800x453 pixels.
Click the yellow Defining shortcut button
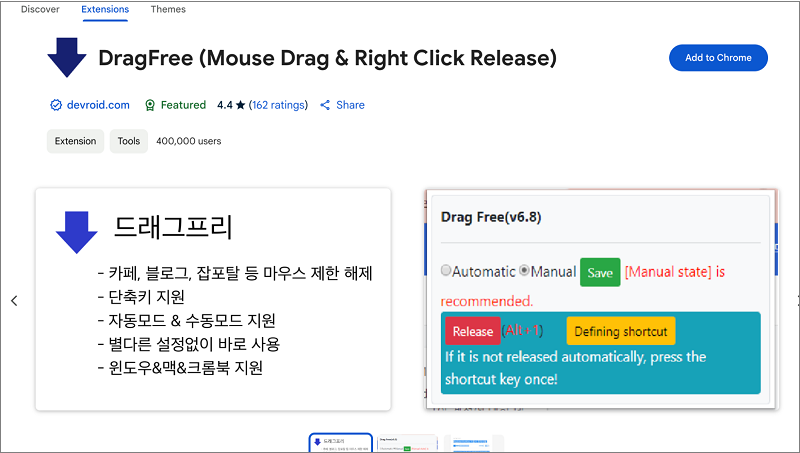(620, 331)
